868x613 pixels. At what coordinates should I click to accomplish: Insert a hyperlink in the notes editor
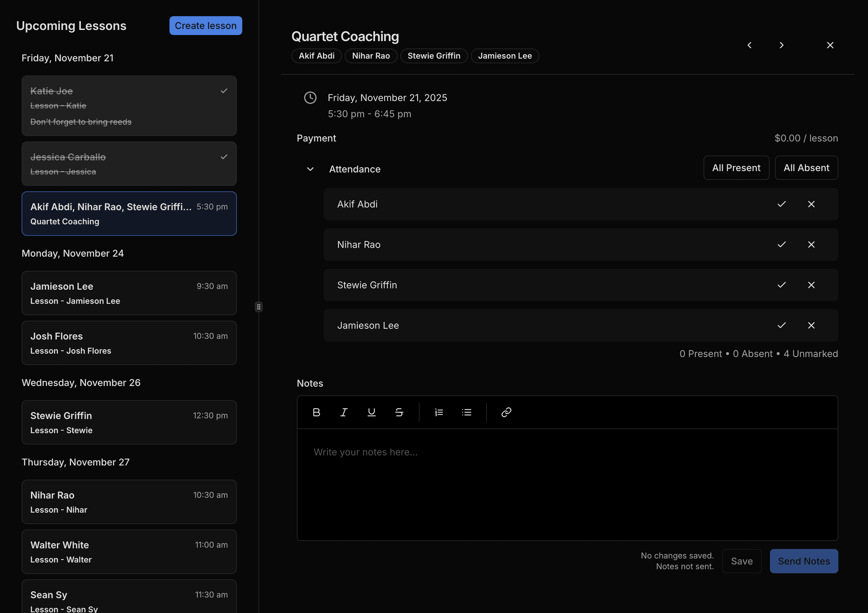(x=506, y=412)
